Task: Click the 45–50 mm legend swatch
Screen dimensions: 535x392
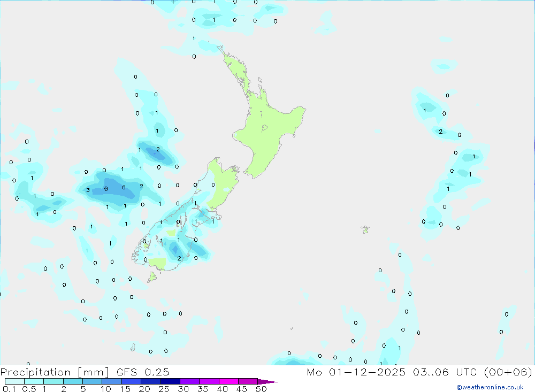Action: 248,381
